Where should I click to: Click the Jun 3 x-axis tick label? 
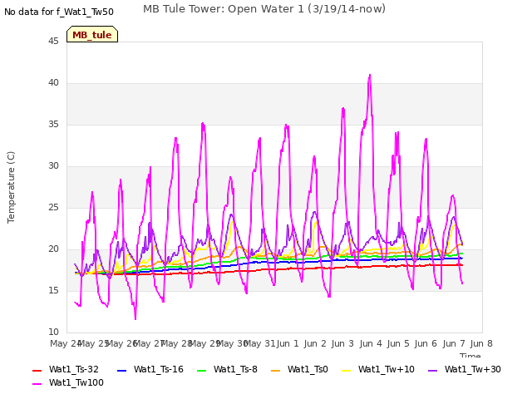coord(342,343)
